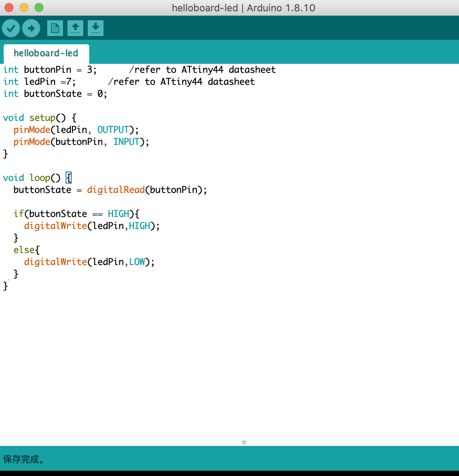Click 'pinMode(buttonPin, INPUT);' line
This screenshot has width=459, height=476.
(81, 142)
